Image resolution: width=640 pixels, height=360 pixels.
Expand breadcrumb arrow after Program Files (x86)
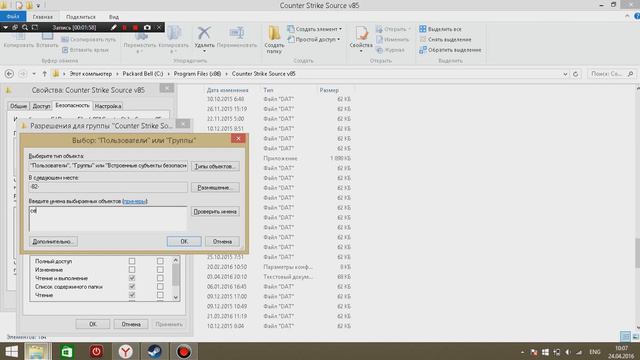[x=227, y=74]
